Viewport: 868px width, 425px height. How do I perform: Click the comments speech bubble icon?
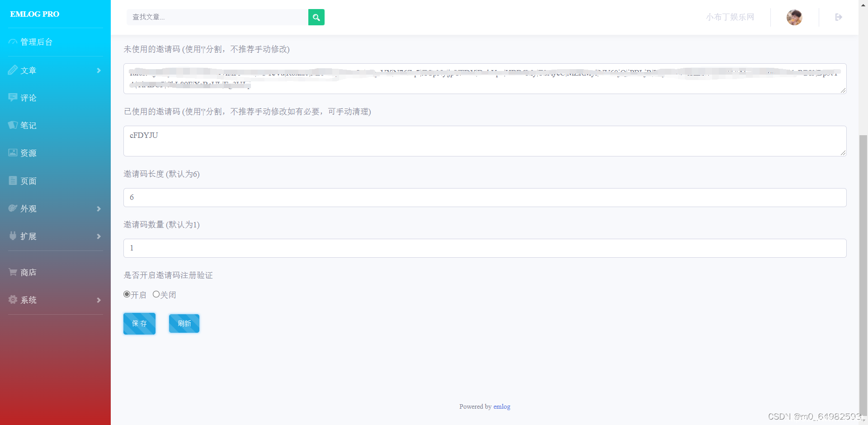13,97
